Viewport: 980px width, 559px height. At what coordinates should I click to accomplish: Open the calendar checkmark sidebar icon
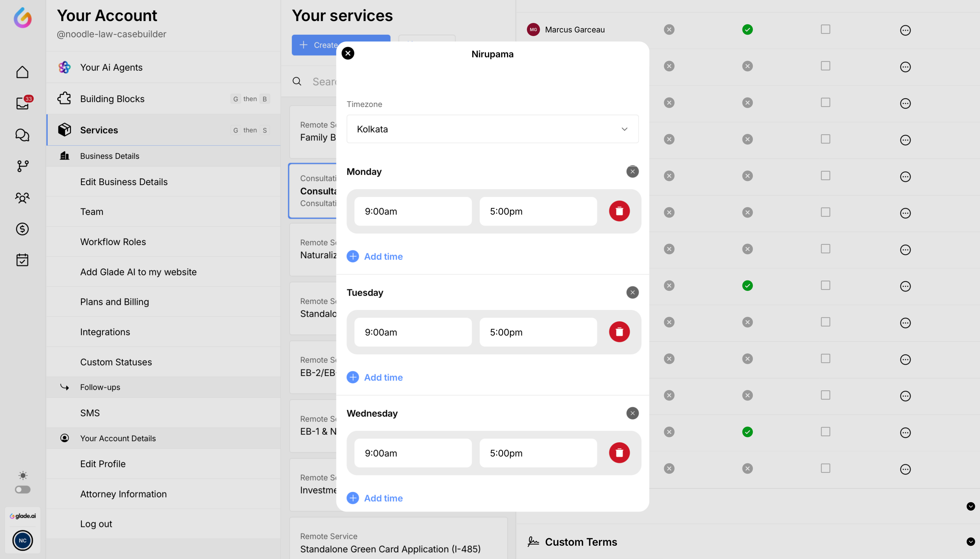click(x=22, y=260)
